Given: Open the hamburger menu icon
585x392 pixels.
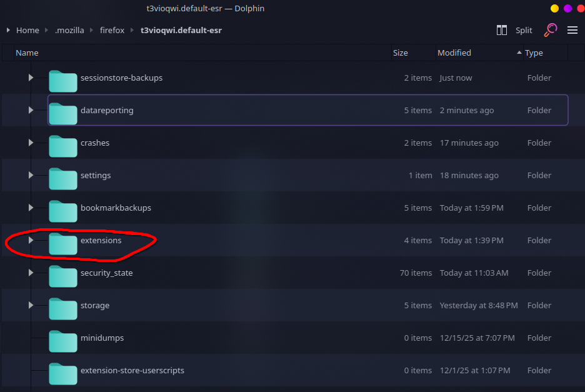Looking at the screenshot, I should [572, 29].
